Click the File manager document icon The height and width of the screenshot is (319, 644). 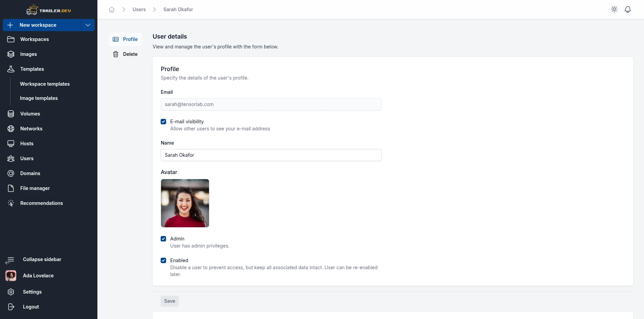(11, 188)
